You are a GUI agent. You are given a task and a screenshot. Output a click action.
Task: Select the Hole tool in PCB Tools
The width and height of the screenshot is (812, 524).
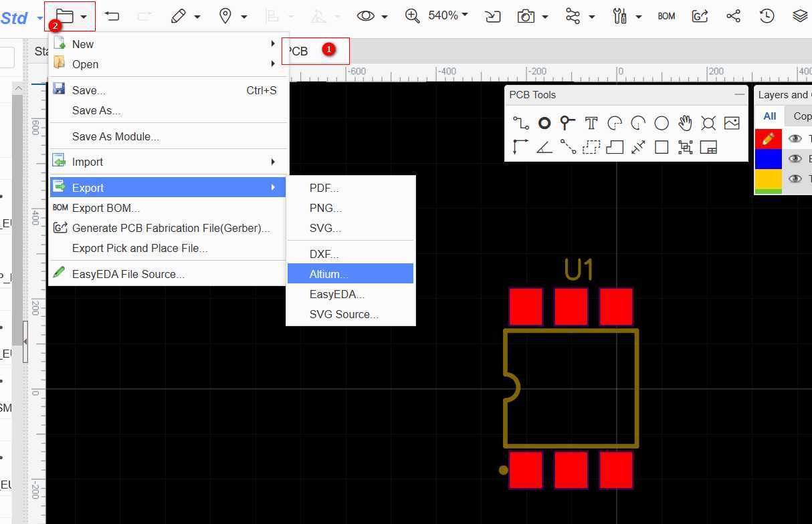tap(708, 123)
